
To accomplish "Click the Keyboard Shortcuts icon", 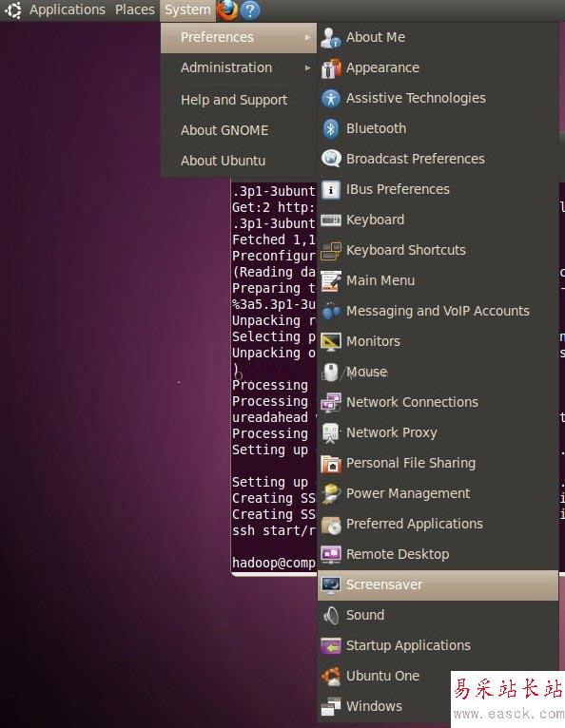I will (331, 251).
